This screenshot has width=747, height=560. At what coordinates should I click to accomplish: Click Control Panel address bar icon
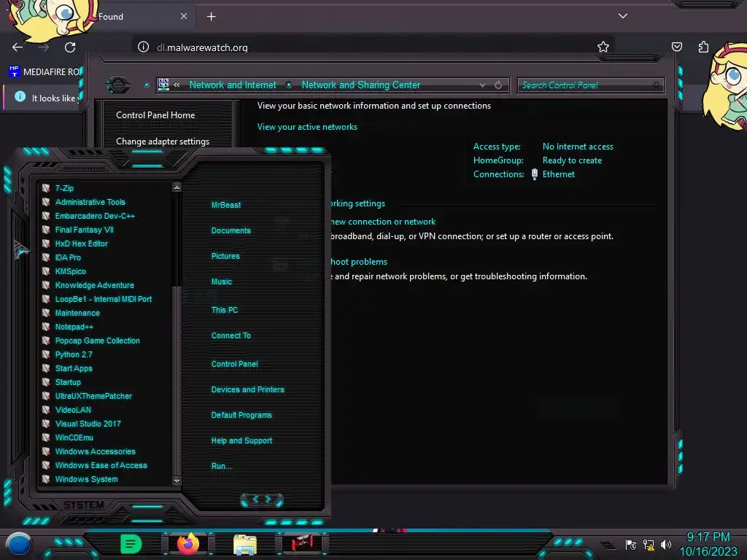pos(163,85)
